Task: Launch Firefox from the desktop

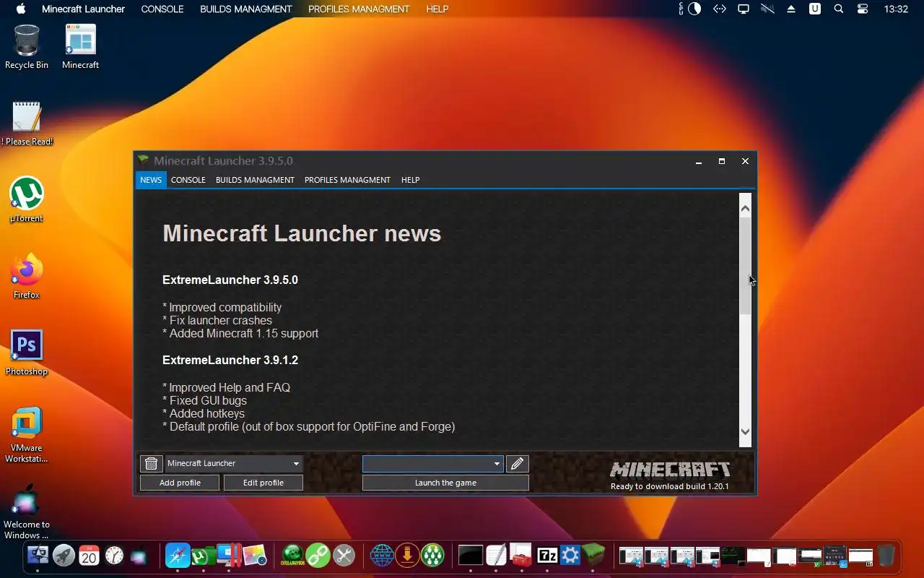Action: point(27,277)
